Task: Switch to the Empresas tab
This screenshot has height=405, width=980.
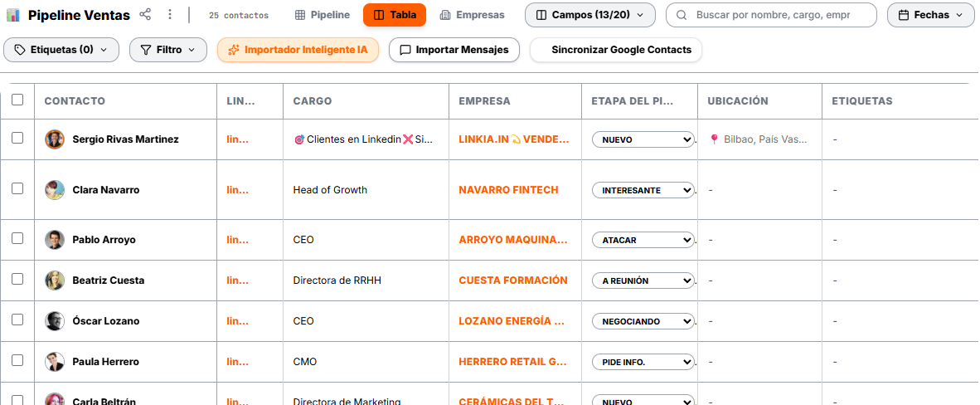Action: point(472,15)
